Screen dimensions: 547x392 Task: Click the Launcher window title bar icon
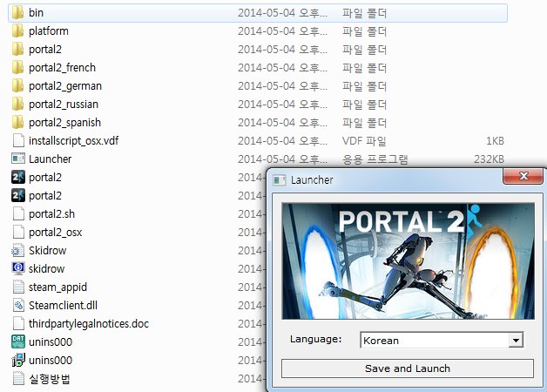click(x=280, y=179)
